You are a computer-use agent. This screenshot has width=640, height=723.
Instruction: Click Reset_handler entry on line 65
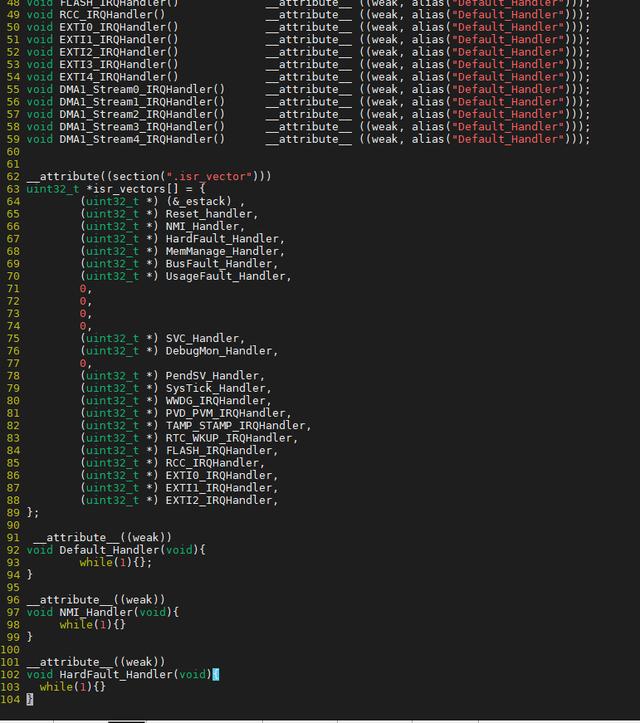208,214
